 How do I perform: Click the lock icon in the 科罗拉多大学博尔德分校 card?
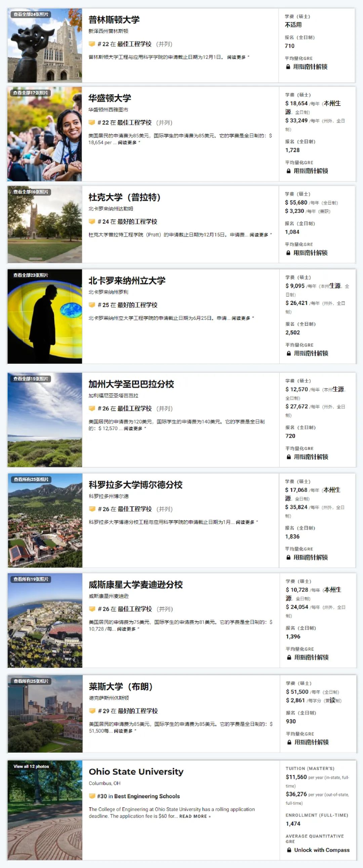(288, 558)
